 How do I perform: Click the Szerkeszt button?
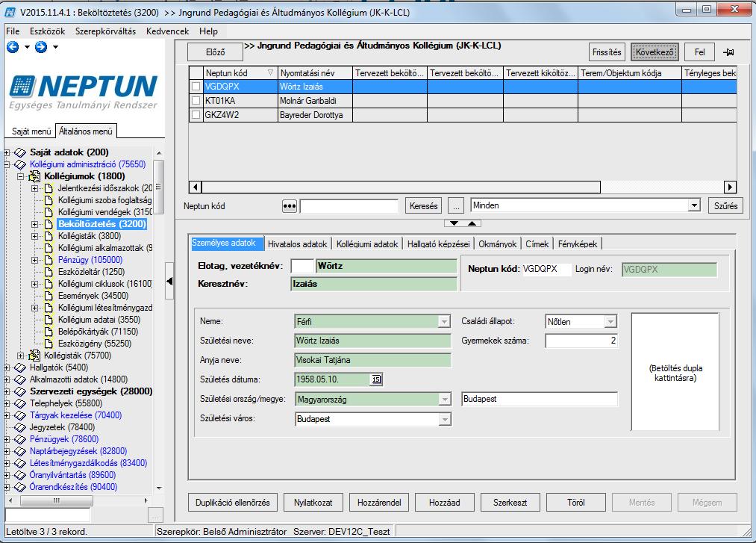click(x=510, y=503)
